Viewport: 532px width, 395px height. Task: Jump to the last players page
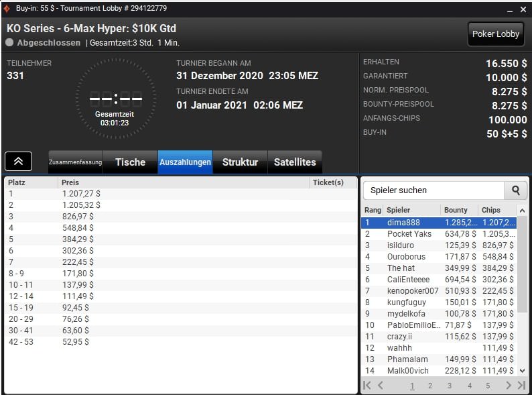coord(521,386)
